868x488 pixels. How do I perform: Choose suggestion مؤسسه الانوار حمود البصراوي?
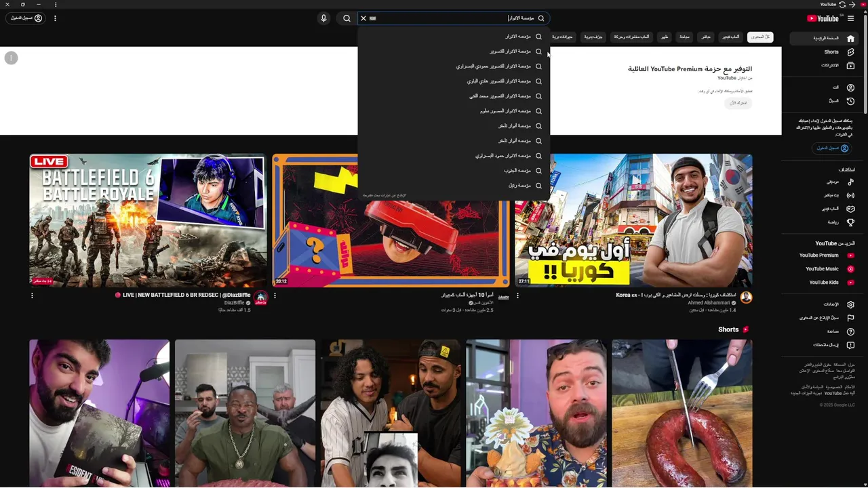[454, 156]
